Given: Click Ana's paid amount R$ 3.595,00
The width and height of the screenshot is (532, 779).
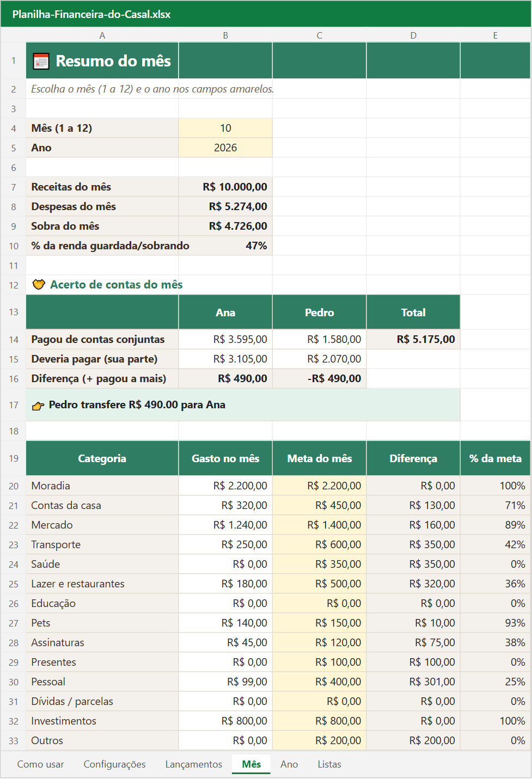Looking at the screenshot, I should pyautogui.click(x=225, y=339).
